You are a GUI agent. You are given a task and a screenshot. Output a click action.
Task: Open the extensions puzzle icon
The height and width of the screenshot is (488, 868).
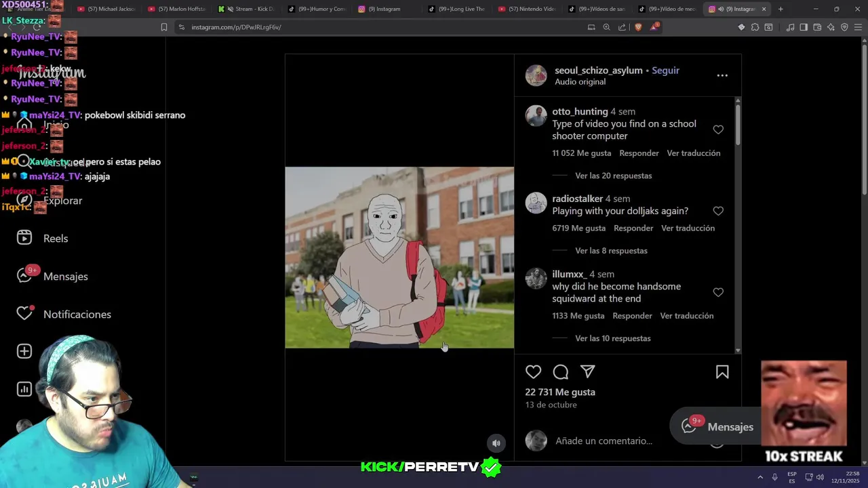click(x=755, y=27)
